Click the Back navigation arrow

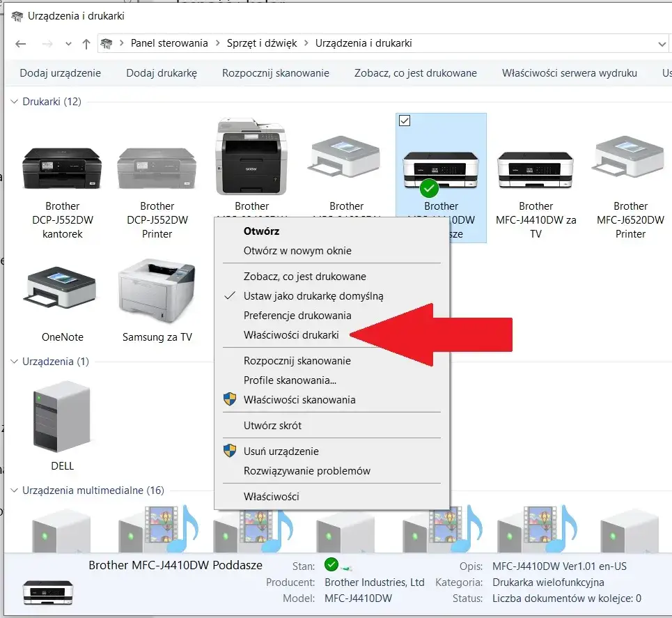pos(21,43)
